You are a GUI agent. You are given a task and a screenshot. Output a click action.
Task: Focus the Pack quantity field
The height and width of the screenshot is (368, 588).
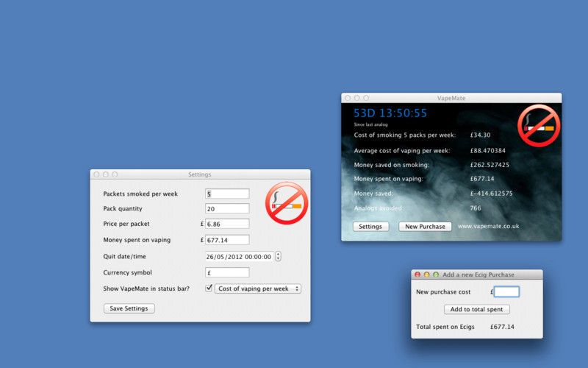pyautogui.click(x=227, y=208)
